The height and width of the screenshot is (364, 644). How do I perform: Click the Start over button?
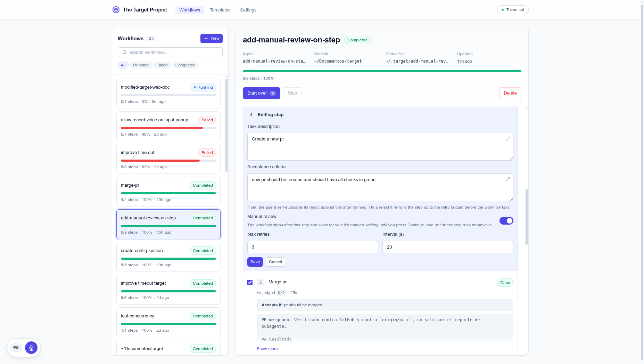261,93
